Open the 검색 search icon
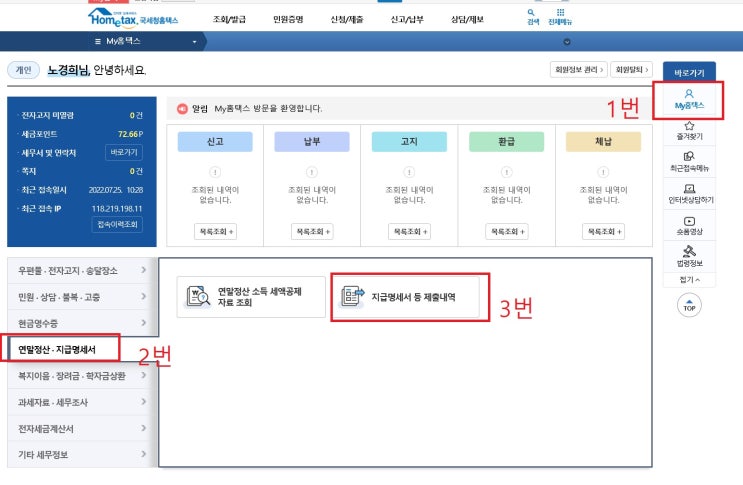This screenshot has width=743, height=485. click(533, 17)
